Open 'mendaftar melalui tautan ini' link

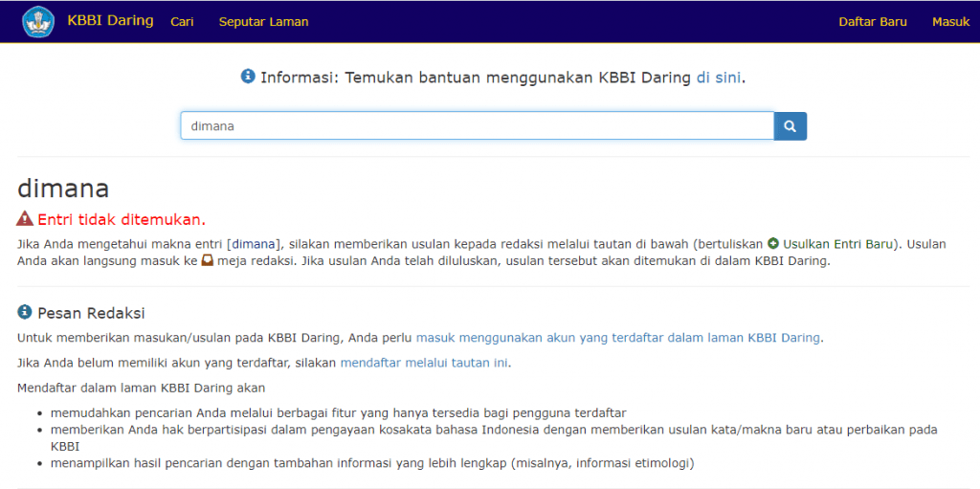[x=424, y=363]
